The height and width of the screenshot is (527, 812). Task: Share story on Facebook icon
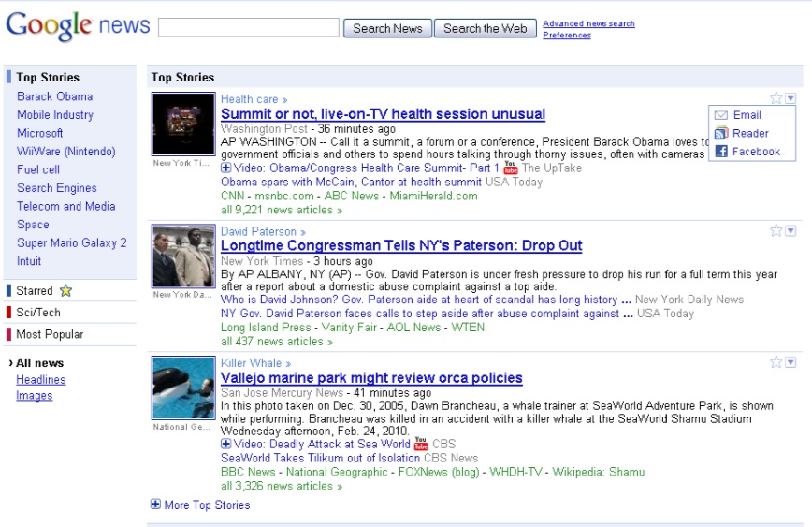tap(721, 152)
